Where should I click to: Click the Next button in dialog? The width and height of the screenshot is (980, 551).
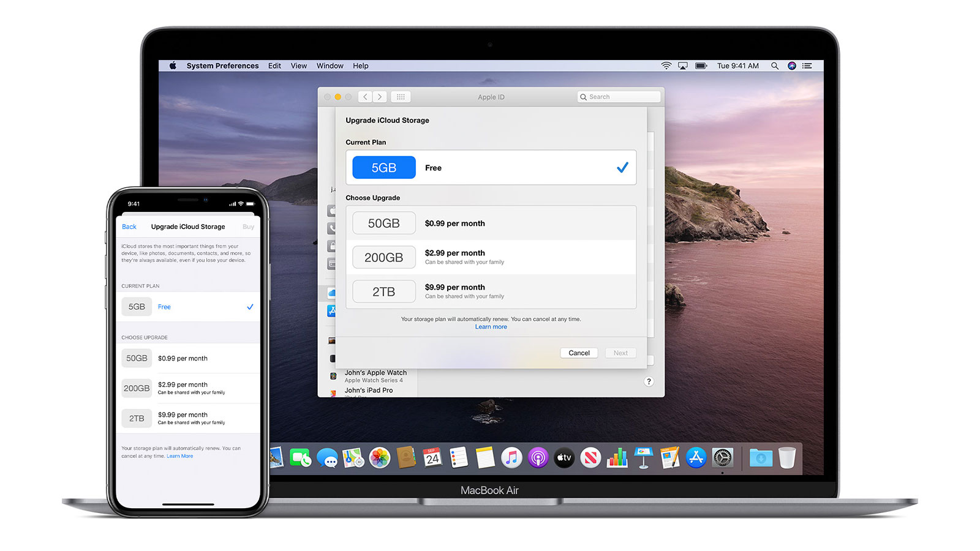coord(620,353)
